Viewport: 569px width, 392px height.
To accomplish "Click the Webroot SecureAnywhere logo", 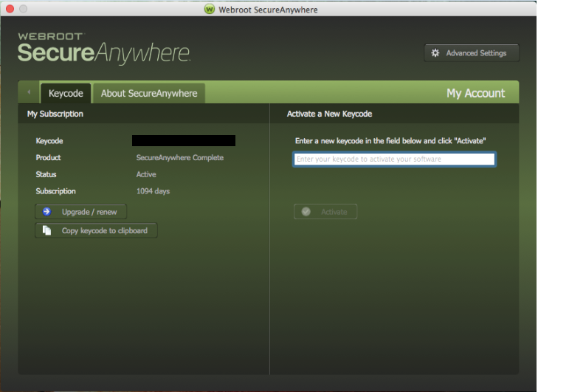I will (x=104, y=49).
